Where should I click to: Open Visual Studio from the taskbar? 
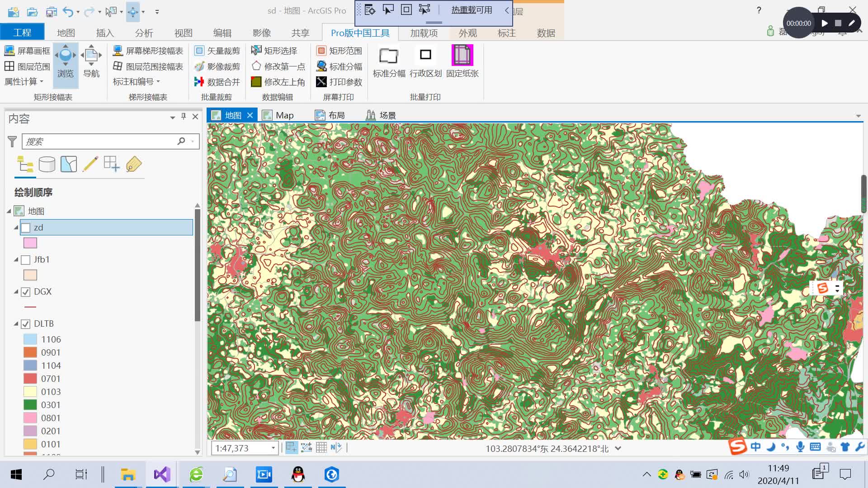click(x=162, y=474)
